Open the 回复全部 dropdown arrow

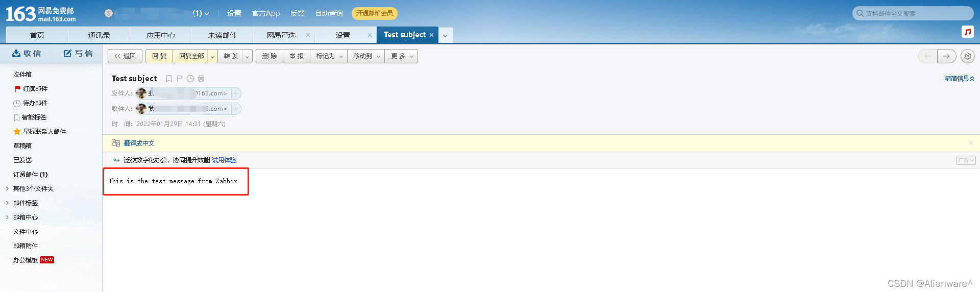click(x=212, y=56)
